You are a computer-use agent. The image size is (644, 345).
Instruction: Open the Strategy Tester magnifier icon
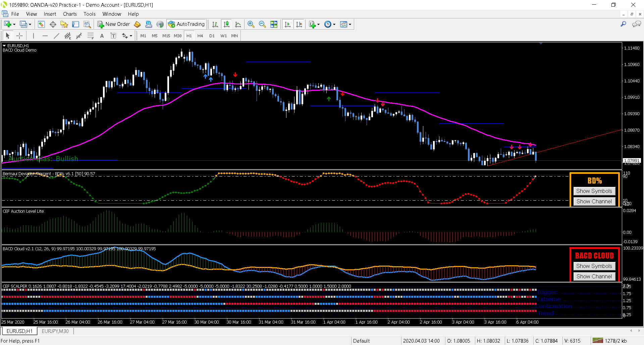point(87,24)
